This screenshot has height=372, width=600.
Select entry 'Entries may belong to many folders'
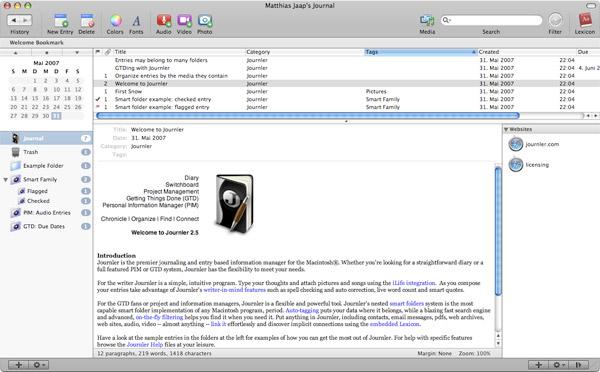(x=347, y=60)
